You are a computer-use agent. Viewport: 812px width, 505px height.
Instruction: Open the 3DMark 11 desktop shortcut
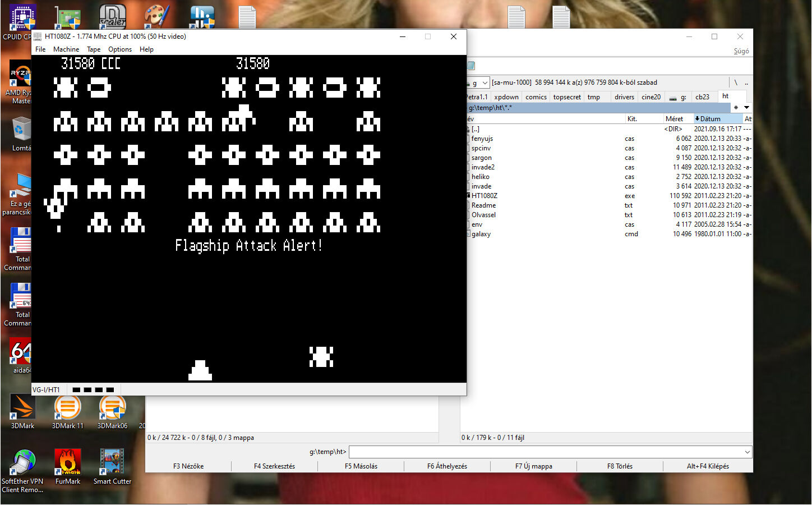(67, 412)
